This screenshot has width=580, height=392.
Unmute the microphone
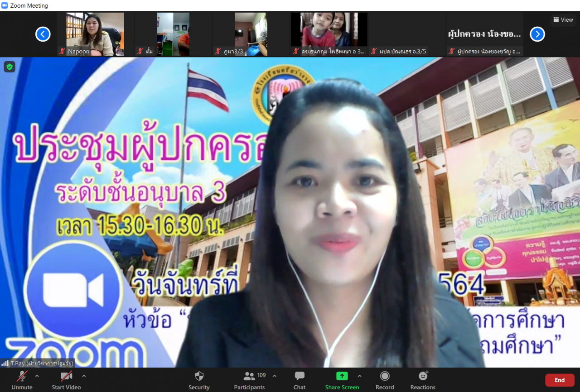(x=22, y=380)
